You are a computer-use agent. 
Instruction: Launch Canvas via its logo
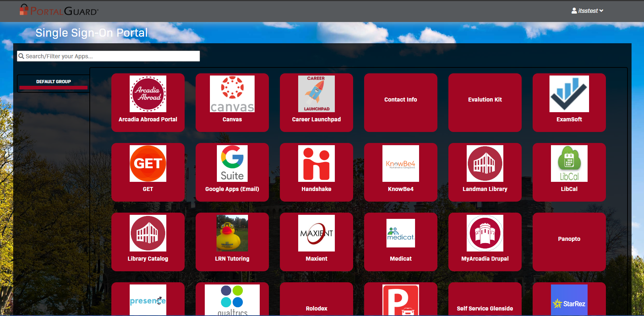tap(232, 94)
